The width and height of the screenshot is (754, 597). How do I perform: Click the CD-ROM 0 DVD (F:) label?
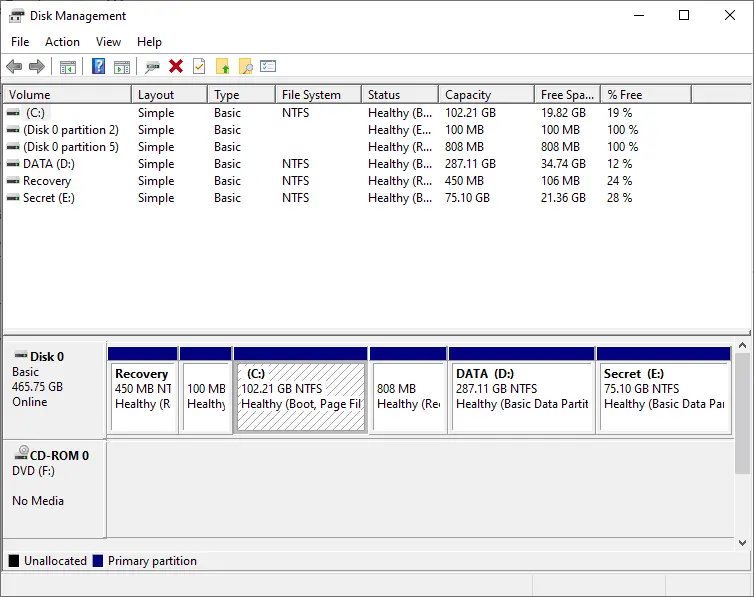54,488
